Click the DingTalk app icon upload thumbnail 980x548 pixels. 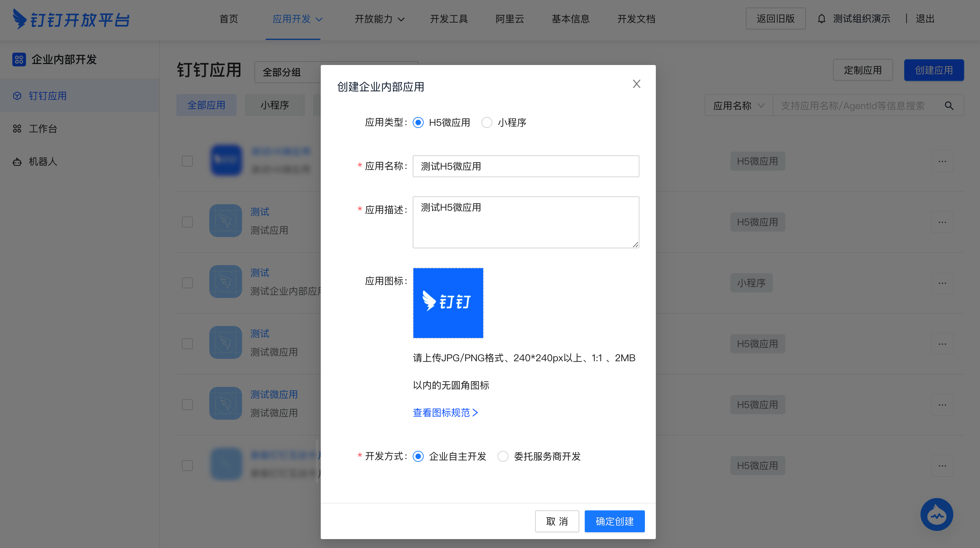448,303
